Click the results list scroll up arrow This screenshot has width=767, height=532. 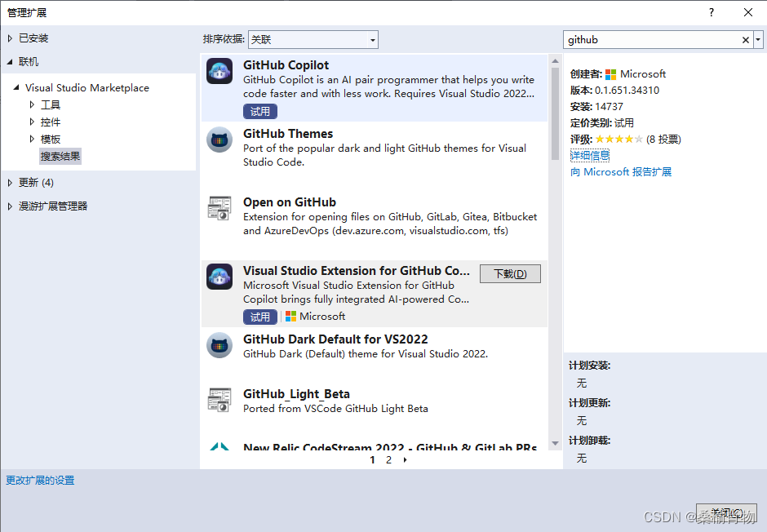click(555, 60)
